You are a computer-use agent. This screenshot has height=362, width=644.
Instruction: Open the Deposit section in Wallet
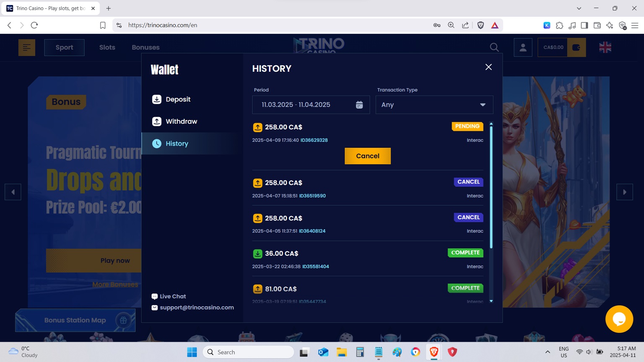[x=171, y=99]
